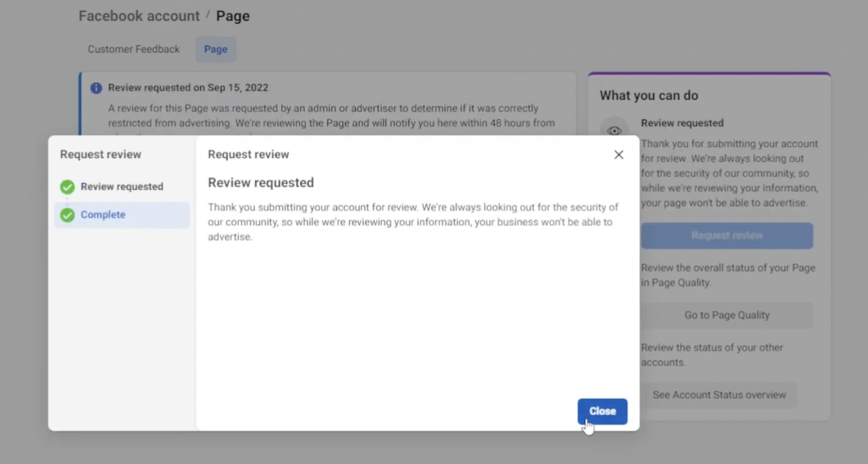Click the eye icon under What you can do

coord(614,131)
